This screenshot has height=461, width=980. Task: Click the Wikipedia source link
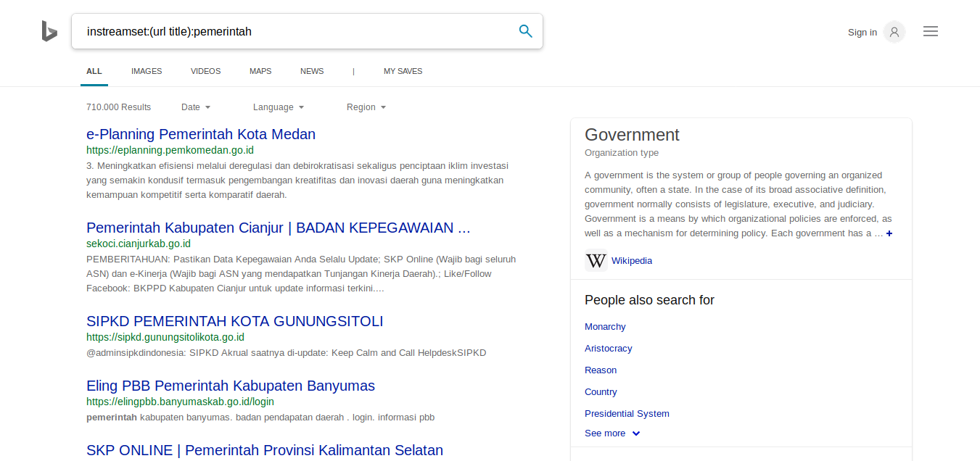[632, 260]
